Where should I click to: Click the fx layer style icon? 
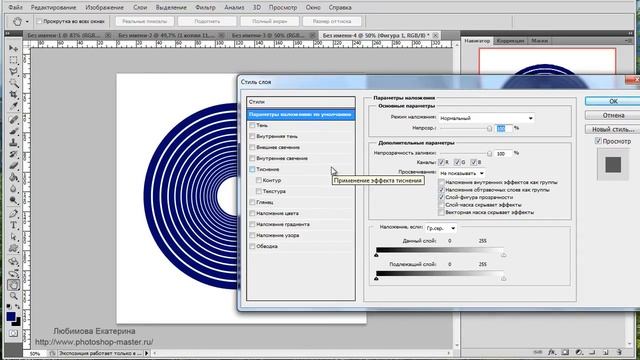click(552, 352)
